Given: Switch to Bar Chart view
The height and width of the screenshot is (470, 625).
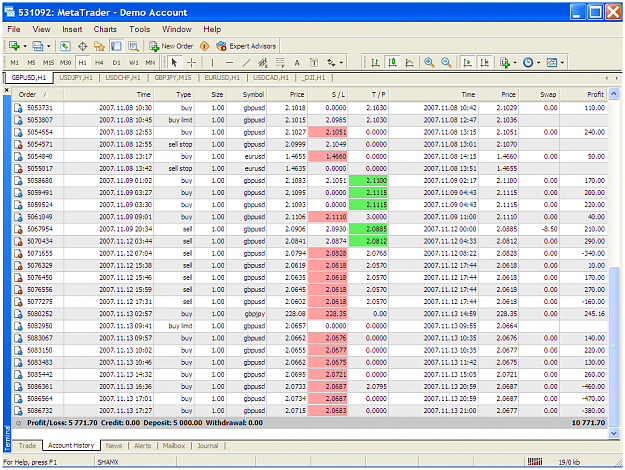Looking at the screenshot, I should (x=375, y=63).
